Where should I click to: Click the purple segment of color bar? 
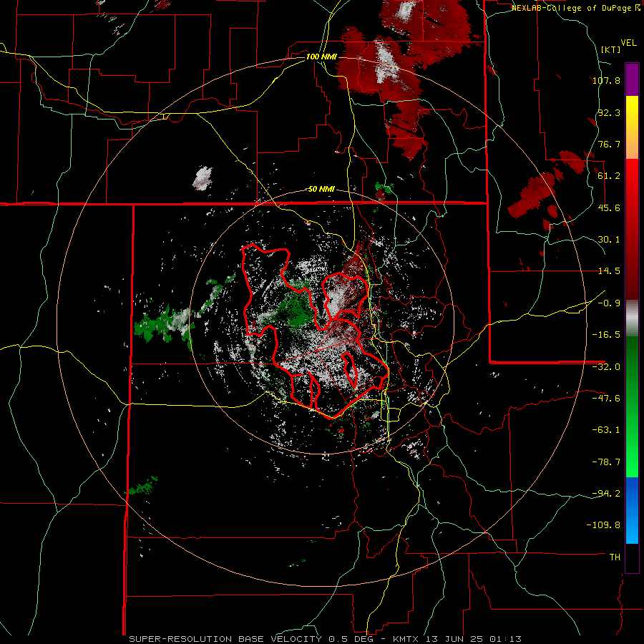coord(632,79)
